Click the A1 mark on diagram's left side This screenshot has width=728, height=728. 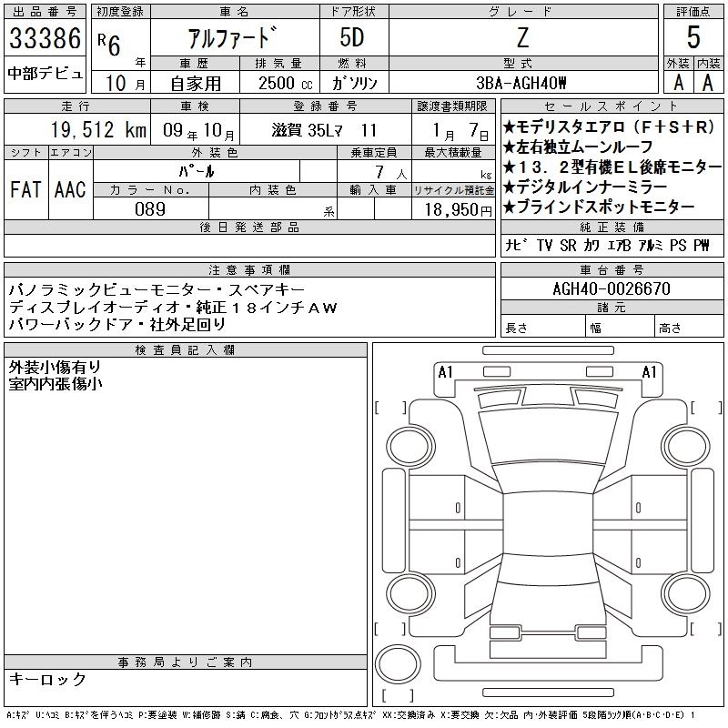[x=445, y=372]
